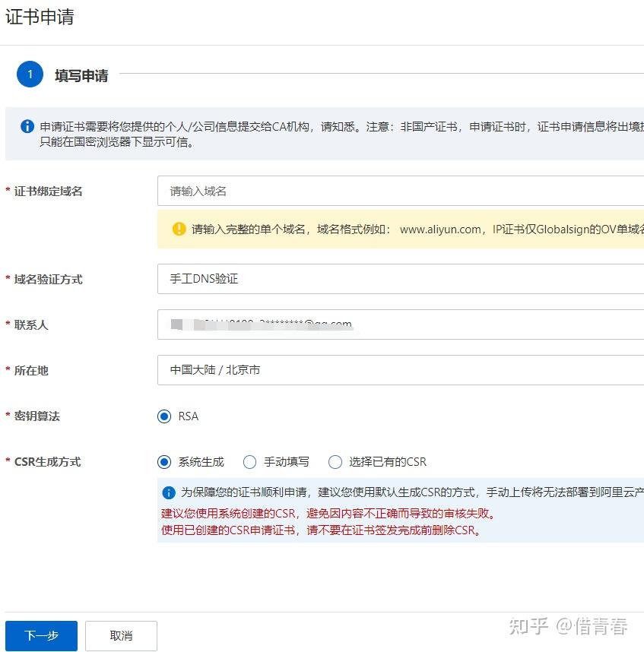
Task: Click the 下一步 button
Action: pos(41,636)
